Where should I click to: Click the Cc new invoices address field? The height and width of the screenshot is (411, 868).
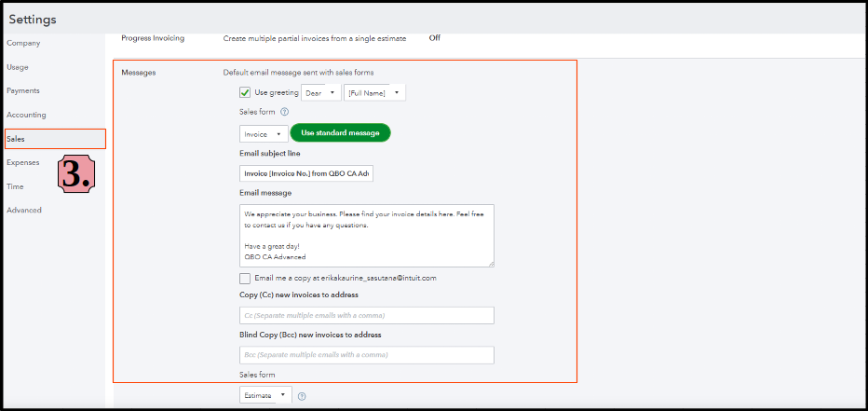(x=367, y=315)
